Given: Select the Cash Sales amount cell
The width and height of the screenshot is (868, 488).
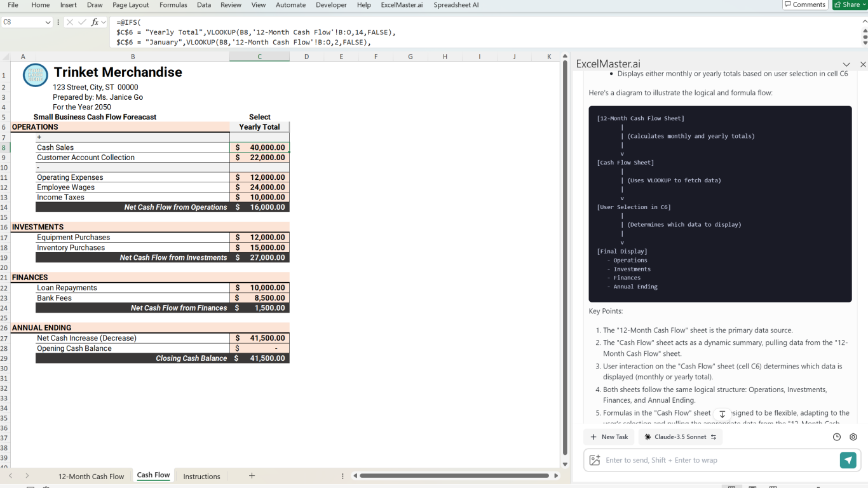Looking at the screenshot, I should (259, 147).
